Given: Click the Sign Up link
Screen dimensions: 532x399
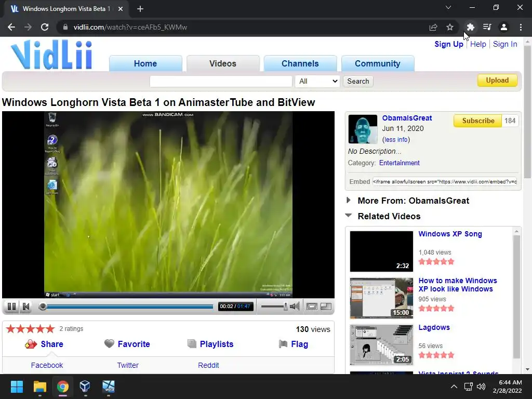Looking at the screenshot, I should [448, 44].
